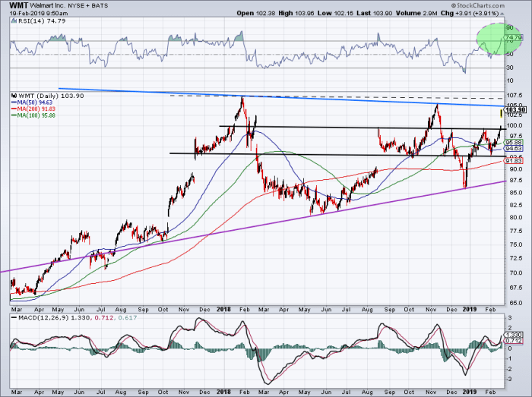Click the 103.90 last-price tag on right axis

(515, 110)
